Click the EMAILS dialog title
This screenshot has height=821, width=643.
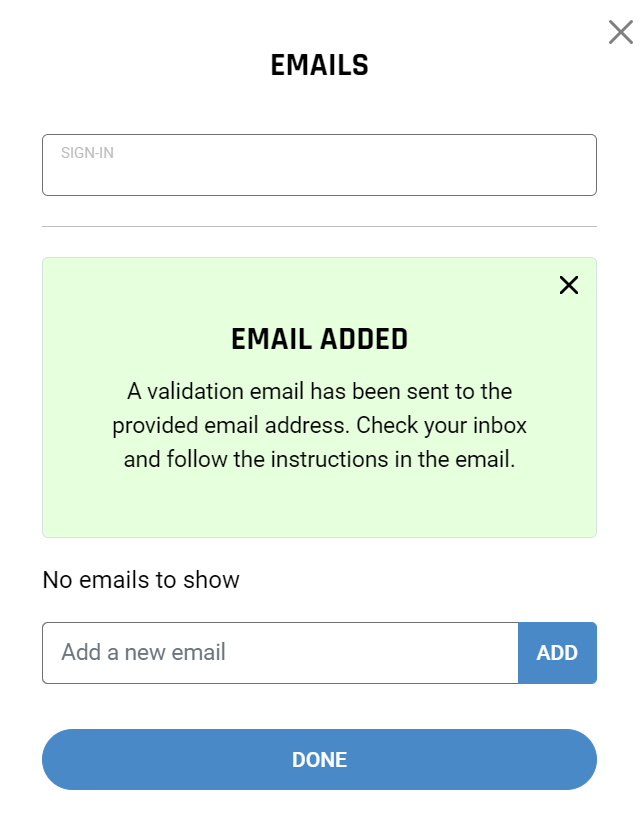coord(319,65)
